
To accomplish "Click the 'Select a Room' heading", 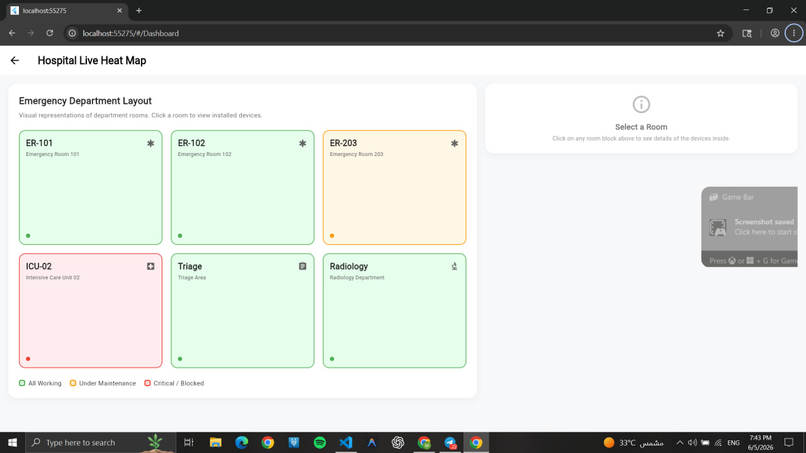I will point(641,127).
